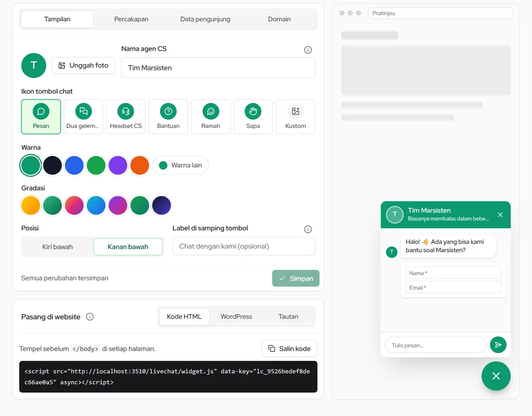Pick the Headset CS icon option
The height and width of the screenshot is (416, 532).
click(x=126, y=116)
